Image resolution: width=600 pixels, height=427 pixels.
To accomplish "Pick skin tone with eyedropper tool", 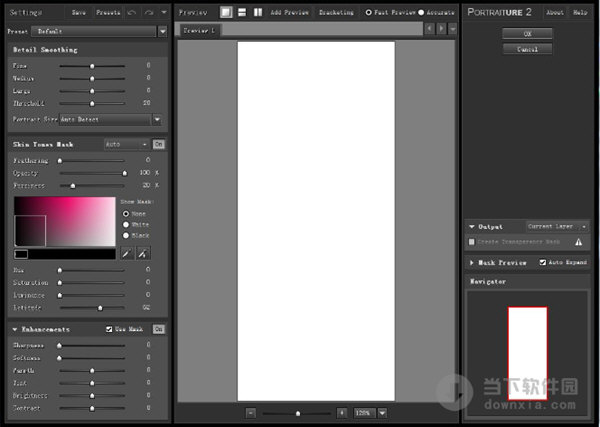I will coord(127,254).
